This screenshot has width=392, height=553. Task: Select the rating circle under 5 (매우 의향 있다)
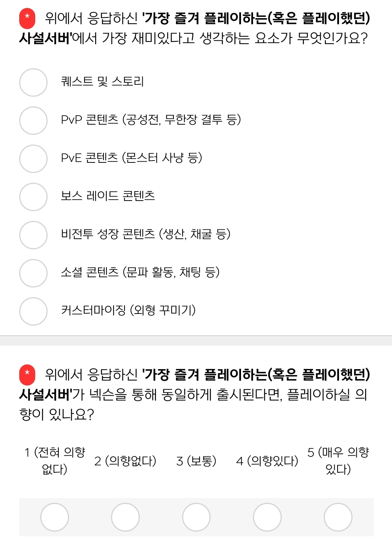coord(338,517)
